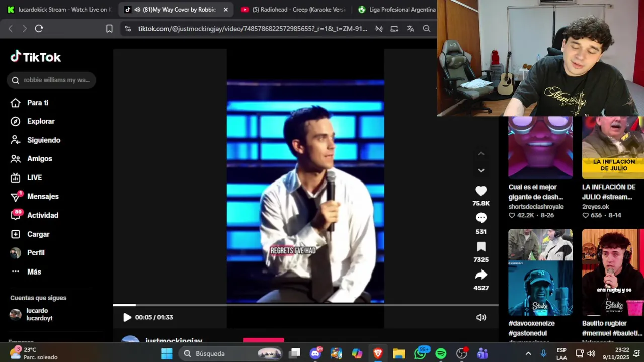Reload the browser page

click(39, 29)
